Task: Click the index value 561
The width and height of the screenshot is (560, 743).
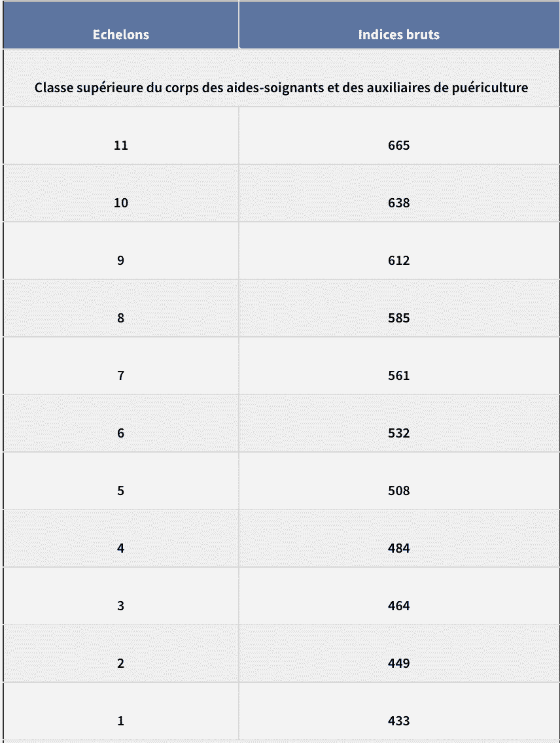Action: coord(398,375)
